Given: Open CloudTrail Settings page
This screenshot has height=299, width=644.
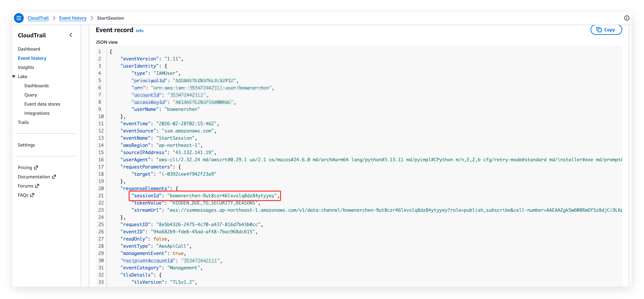Looking at the screenshot, I should 26,145.
